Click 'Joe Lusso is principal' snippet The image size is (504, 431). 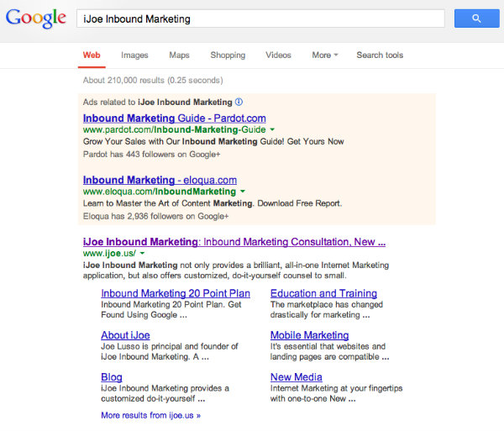170,352
